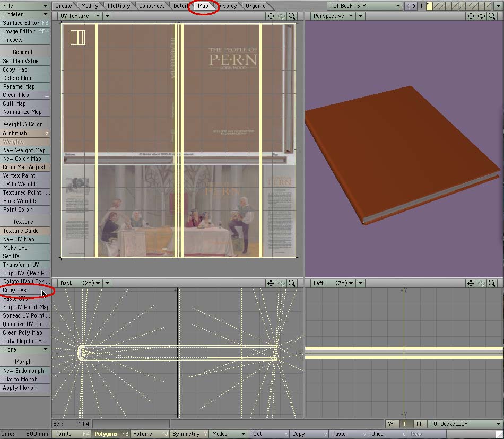Open the render style arrow beside UV Texture
504x439 pixels.
(107, 16)
